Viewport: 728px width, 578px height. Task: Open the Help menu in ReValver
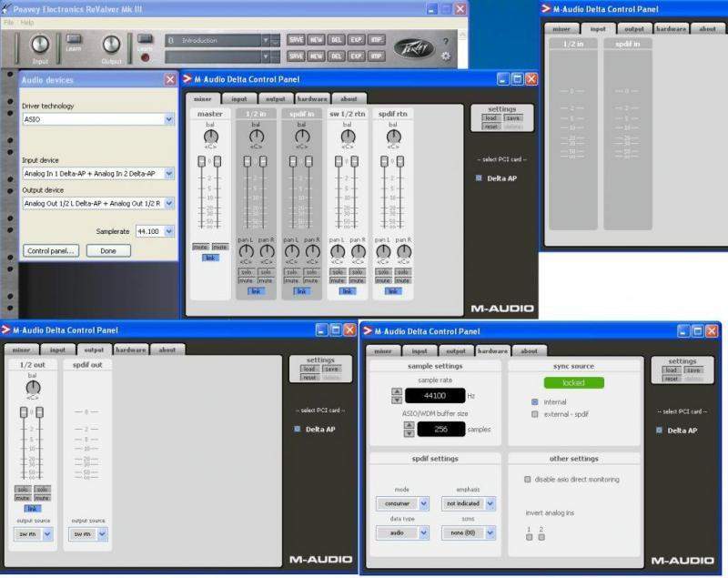[27, 22]
